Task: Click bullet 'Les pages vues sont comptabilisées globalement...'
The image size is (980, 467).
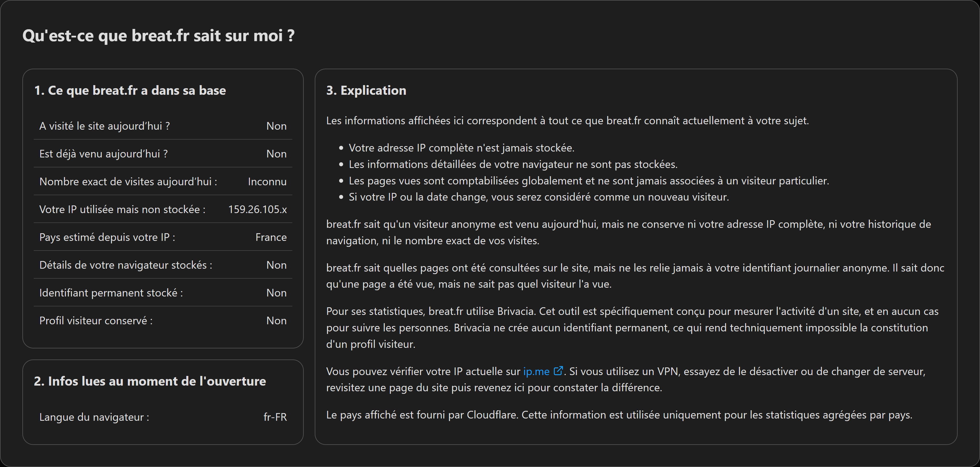Action: tap(589, 180)
